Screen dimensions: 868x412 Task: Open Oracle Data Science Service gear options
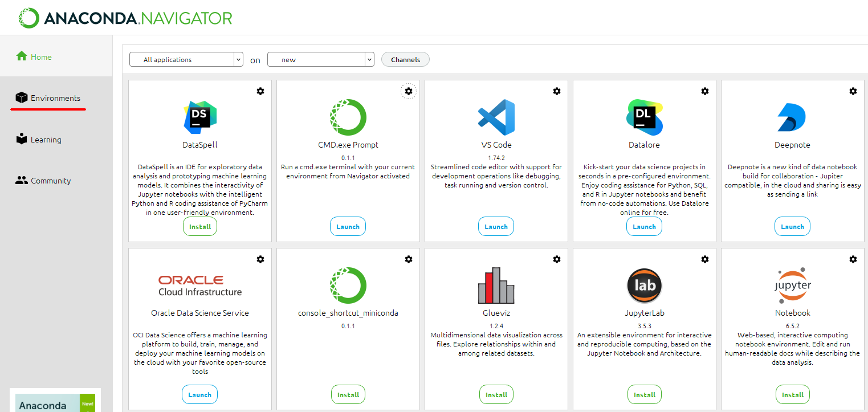(260, 259)
